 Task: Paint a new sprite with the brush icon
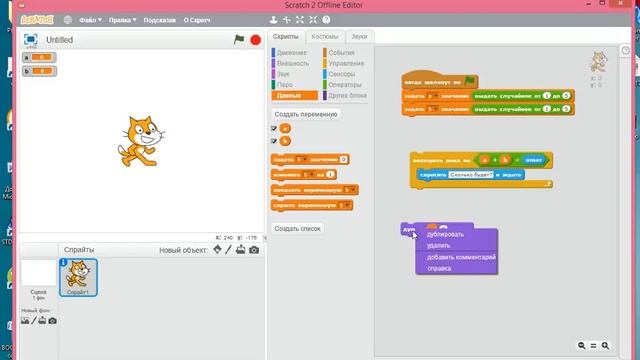point(229,249)
